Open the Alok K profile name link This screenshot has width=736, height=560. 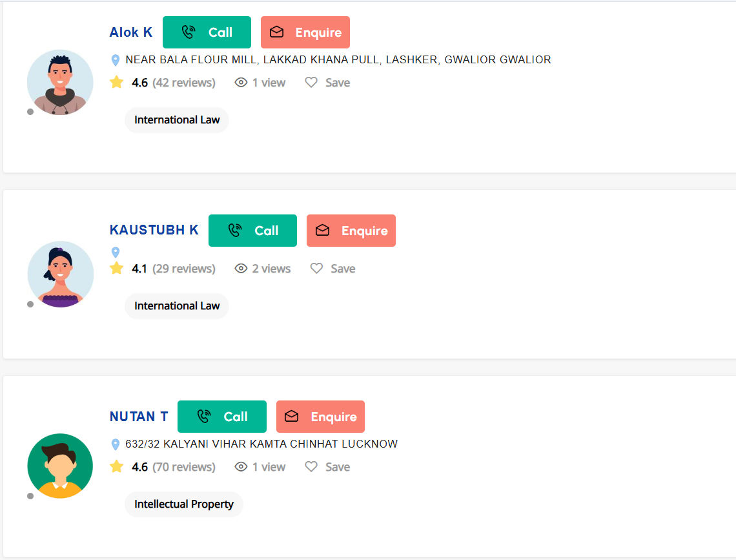(131, 33)
